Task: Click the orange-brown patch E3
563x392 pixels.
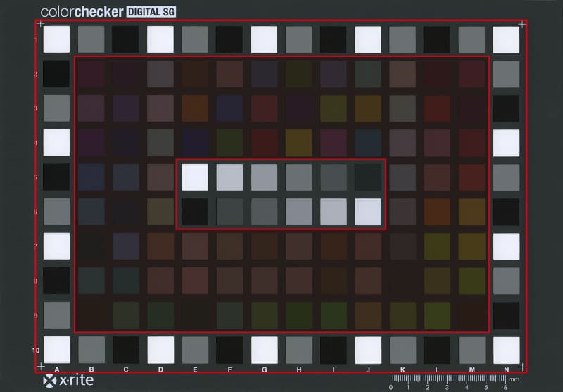Action: tap(195, 108)
